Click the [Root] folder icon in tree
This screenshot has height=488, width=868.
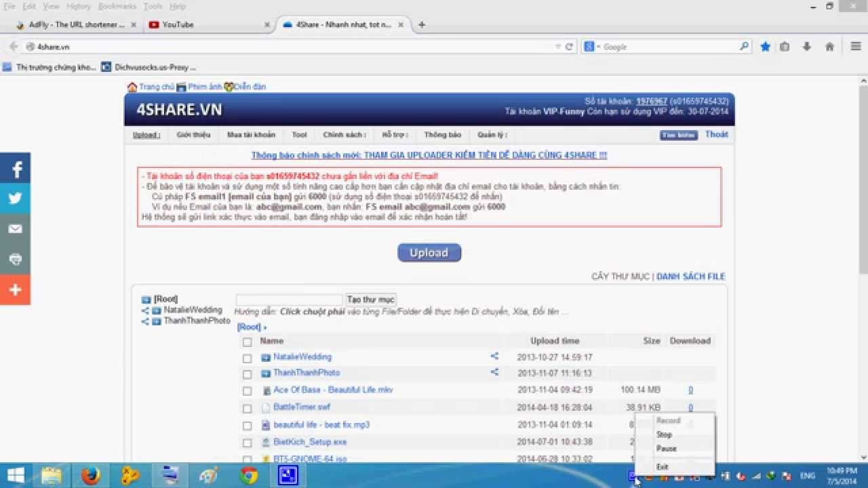146,300
